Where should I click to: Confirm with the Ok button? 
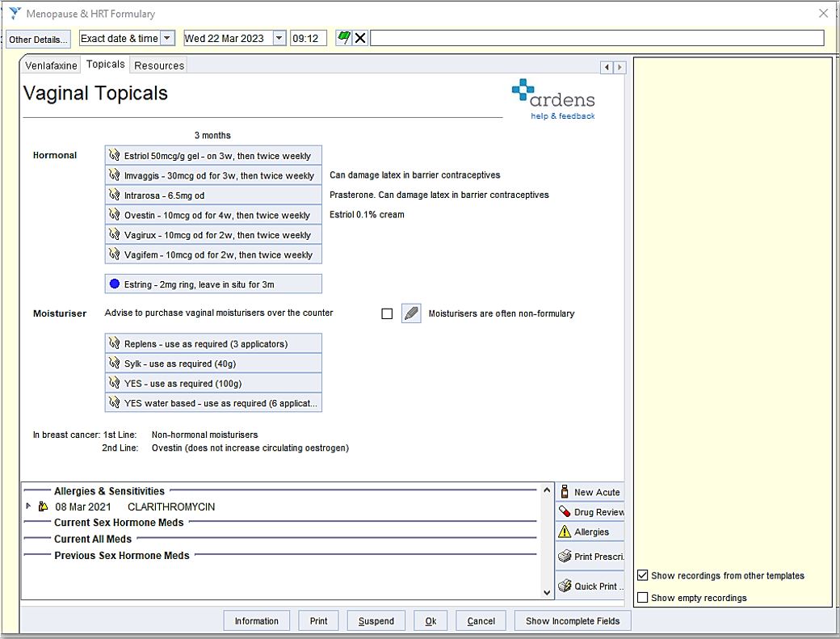click(430, 620)
